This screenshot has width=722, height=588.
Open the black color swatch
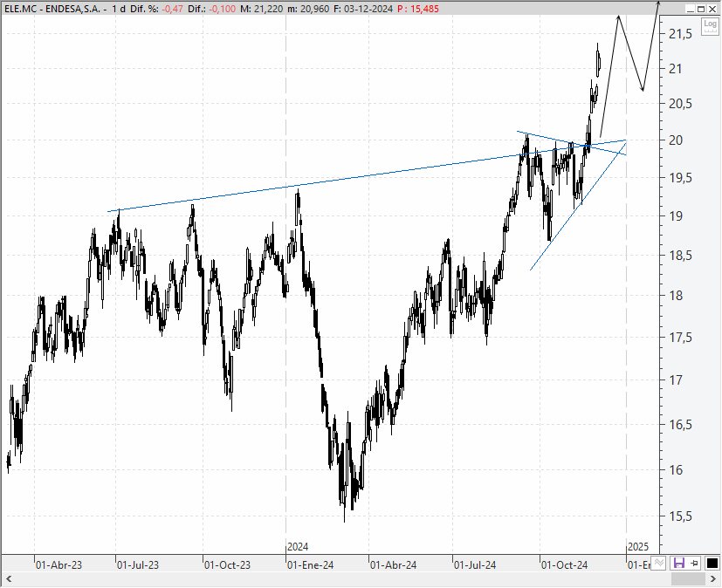(x=712, y=563)
